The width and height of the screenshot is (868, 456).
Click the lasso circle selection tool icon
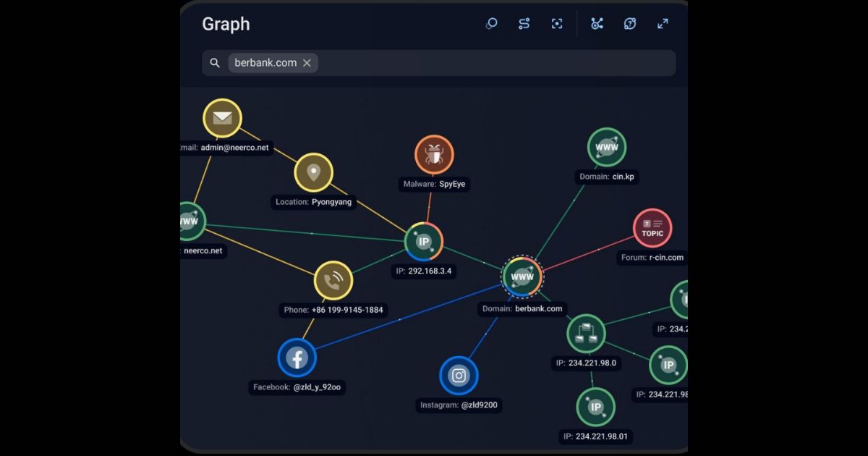491,24
